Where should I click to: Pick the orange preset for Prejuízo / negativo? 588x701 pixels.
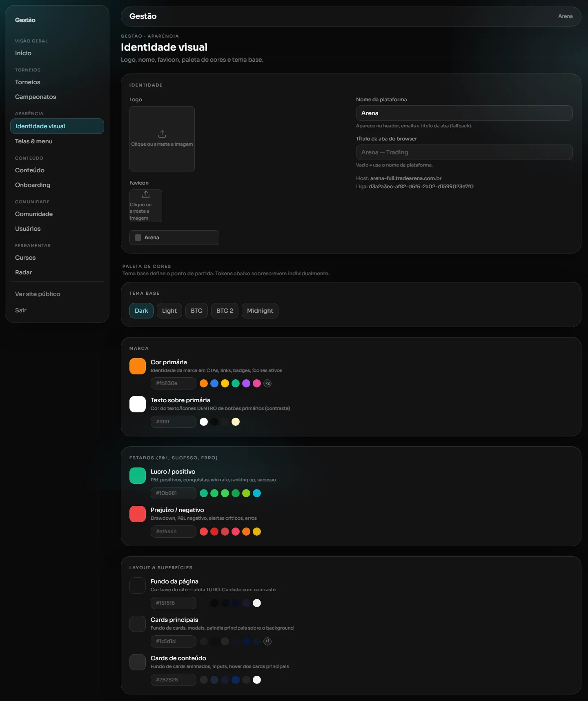tap(246, 532)
